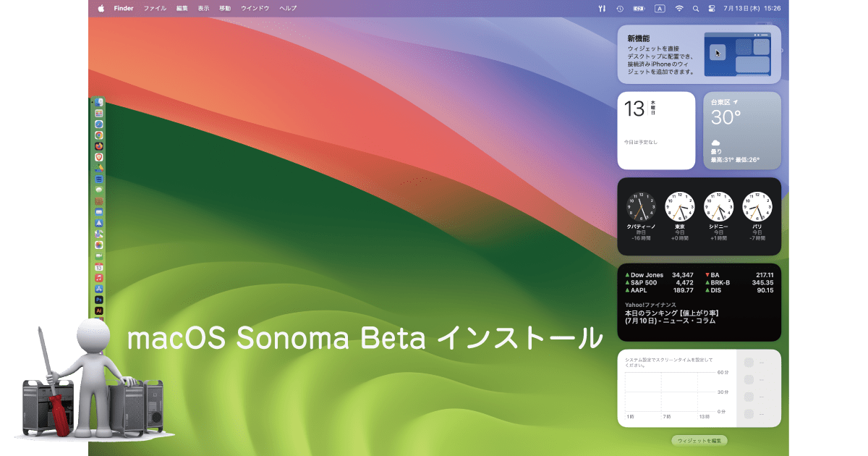Open the 移動 menu
This screenshot has width=868, height=456.
pyautogui.click(x=225, y=9)
